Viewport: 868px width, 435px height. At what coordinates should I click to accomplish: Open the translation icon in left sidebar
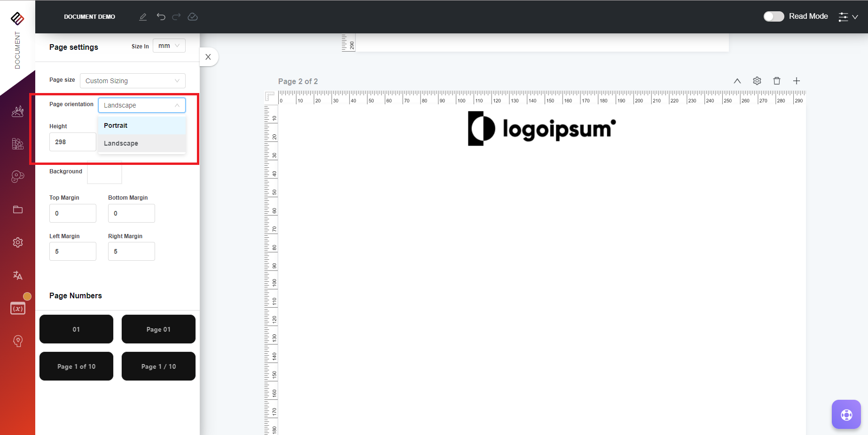[x=18, y=275]
